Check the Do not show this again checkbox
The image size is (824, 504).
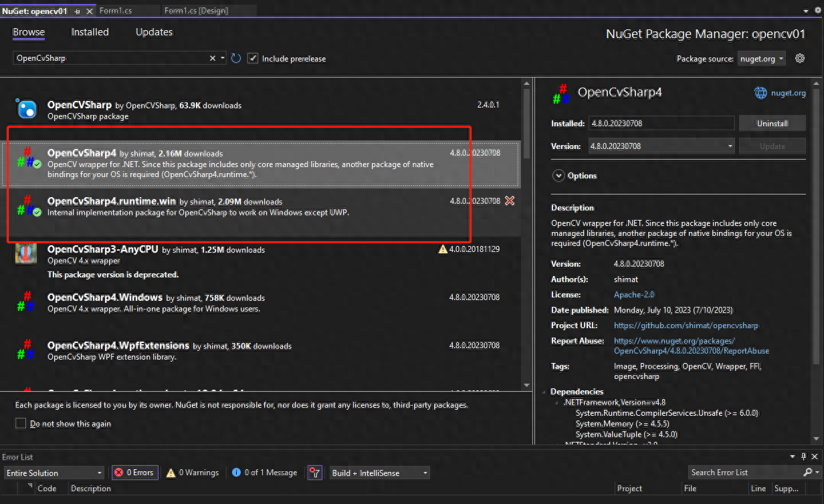[21, 423]
